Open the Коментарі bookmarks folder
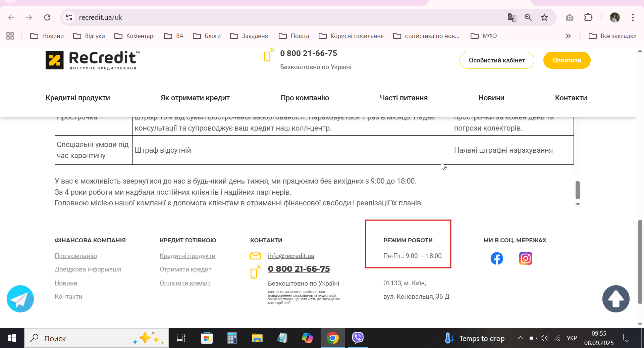644x348 pixels. tap(135, 36)
